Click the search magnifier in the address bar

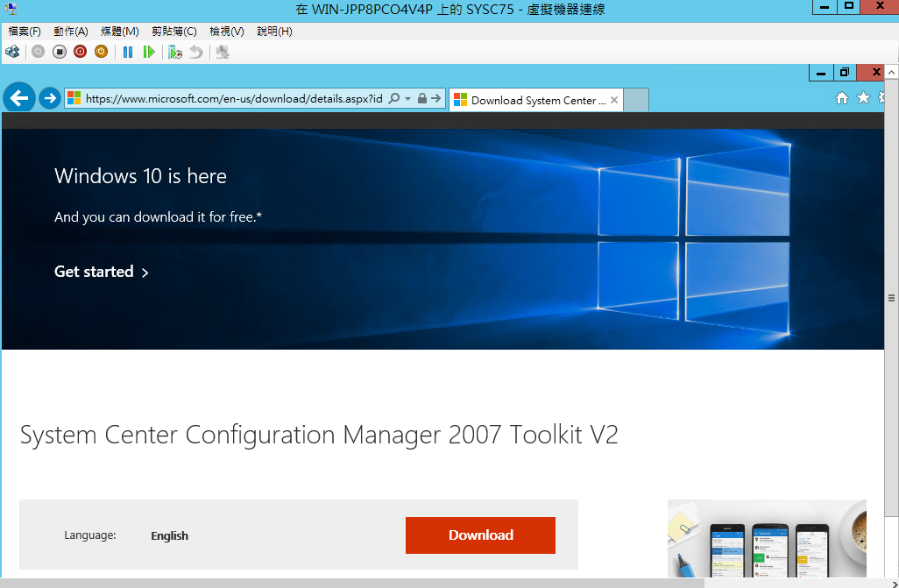(394, 98)
